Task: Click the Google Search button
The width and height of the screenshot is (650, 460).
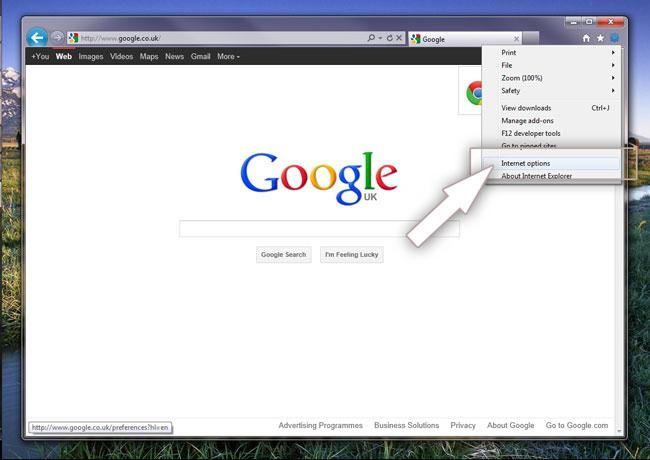Action: pos(284,255)
